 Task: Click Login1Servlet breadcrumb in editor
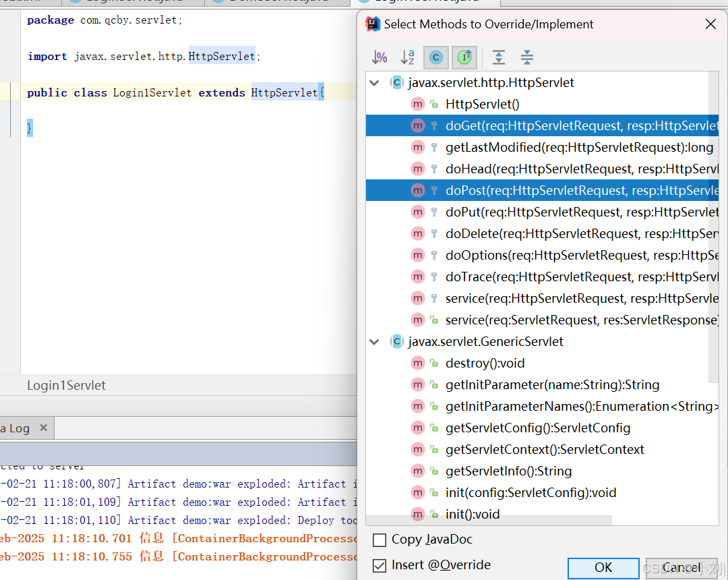66,385
